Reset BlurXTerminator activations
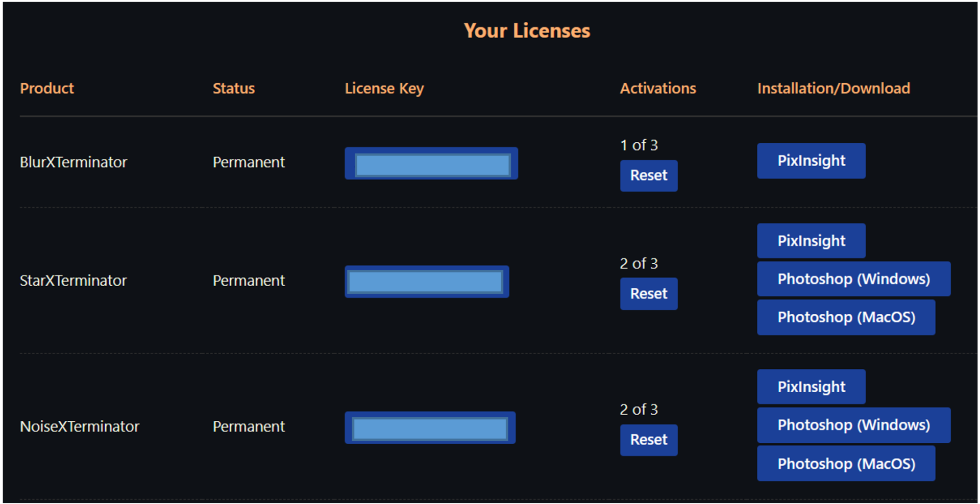The width and height of the screenshot is (980, 504). 649,175
